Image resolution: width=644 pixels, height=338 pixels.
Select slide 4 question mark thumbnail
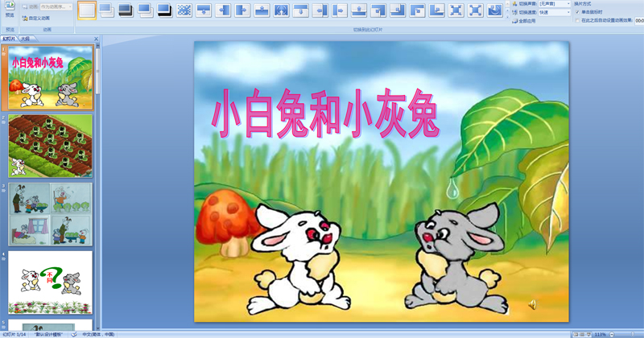(x=51, y=282)
